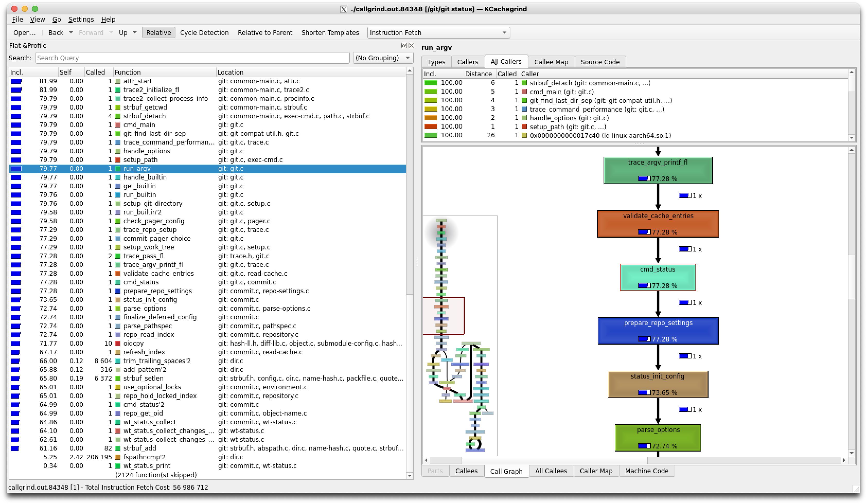The height and width of the screenshot is (504, 867).
Task: Click the inclusive cost bar of attr_start
Action: [16, 81]
